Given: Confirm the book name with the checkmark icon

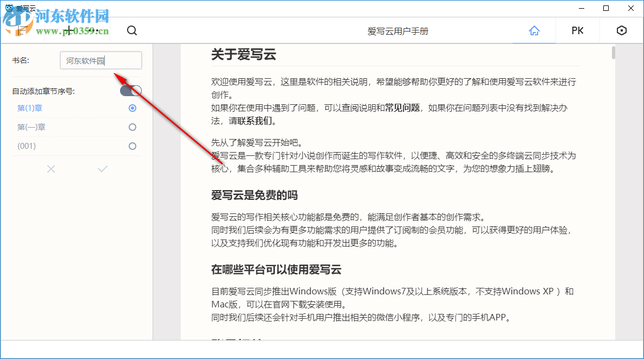Looking at the screenshot, I should pos(102,169).
